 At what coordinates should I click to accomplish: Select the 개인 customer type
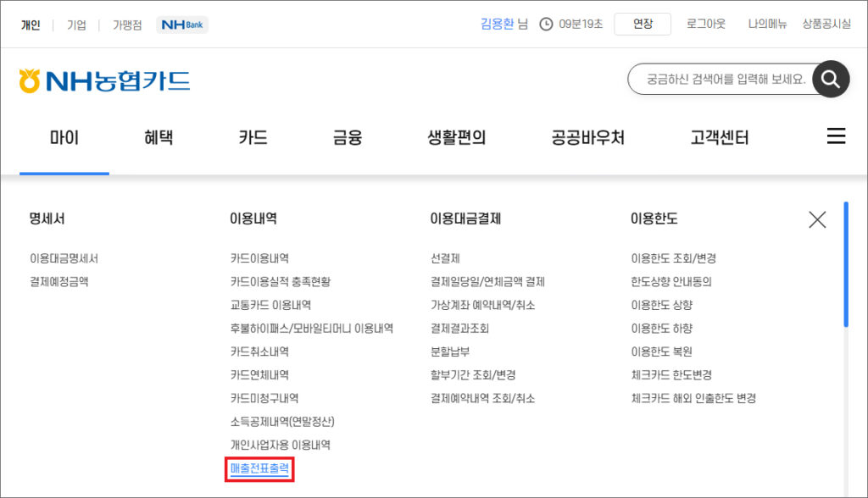click(31, 25)
